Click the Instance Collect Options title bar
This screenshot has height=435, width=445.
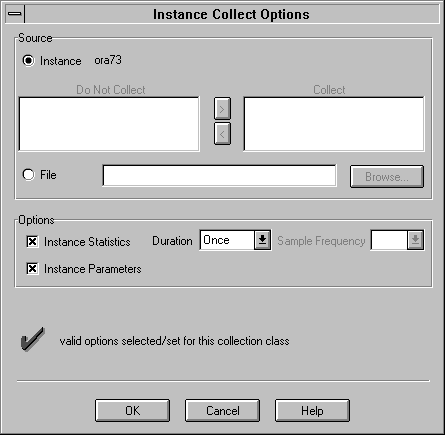[231, 14]
